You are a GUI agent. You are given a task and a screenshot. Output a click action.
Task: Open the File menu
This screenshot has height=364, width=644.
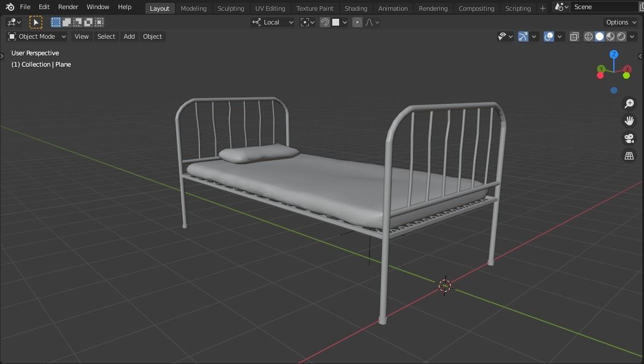click(25, 7)
